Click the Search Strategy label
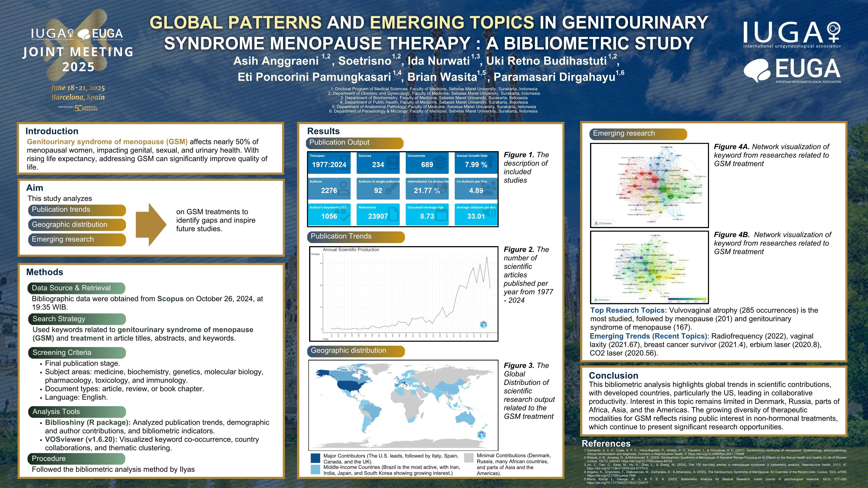 (77, 319)
